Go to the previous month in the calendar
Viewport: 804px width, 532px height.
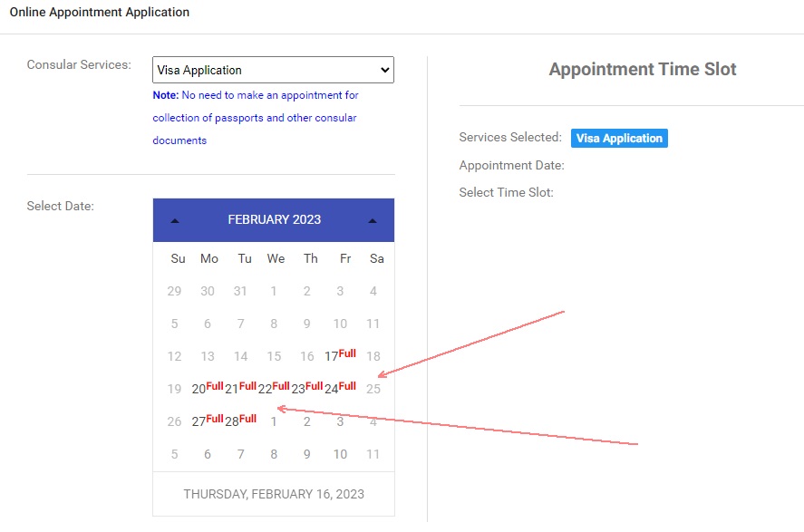175,220
